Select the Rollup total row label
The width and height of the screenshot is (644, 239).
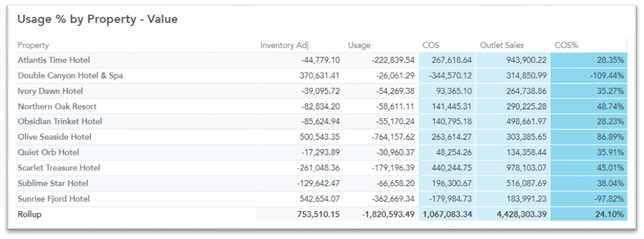[30, 214]
